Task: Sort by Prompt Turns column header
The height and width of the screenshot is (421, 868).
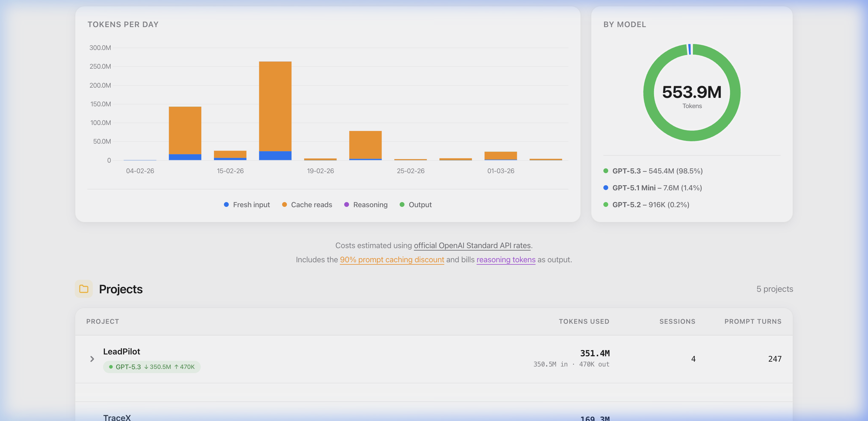Action: (753, 321)
